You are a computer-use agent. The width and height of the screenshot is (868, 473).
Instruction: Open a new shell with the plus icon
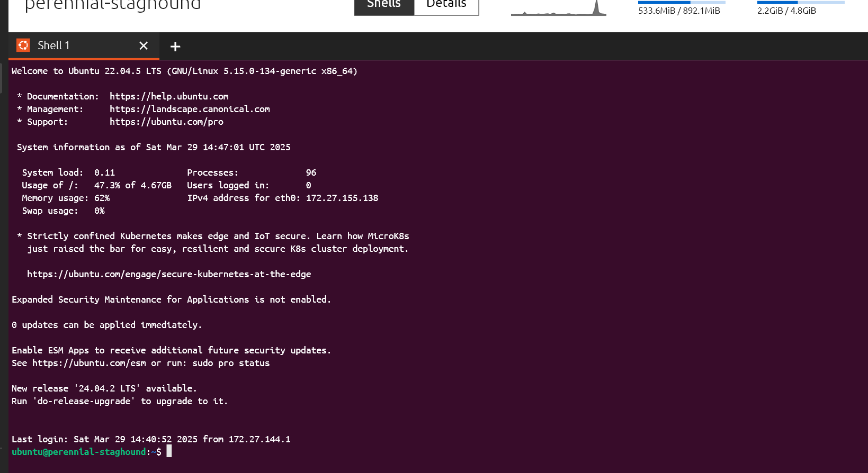click(x=175, y=47)
